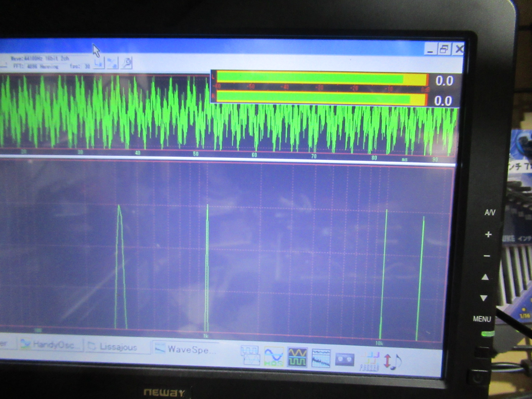The image size is (532, 399).
Task: Click the L/R channel select toolbar icon
Action: (x=99, y=63)
